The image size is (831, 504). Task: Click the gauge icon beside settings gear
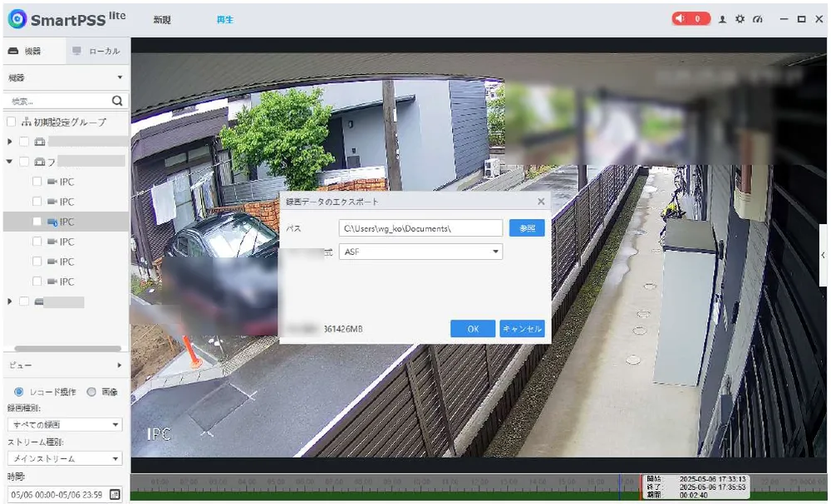click(758, 20)
